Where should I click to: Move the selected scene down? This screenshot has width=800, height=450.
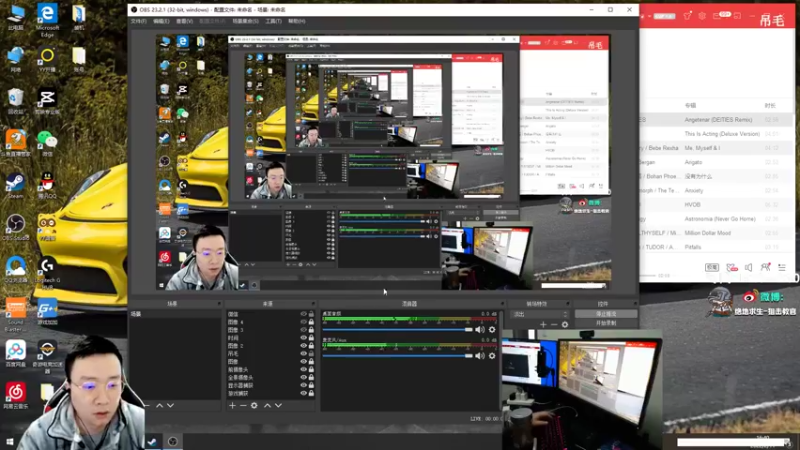[x=170, y=406]
